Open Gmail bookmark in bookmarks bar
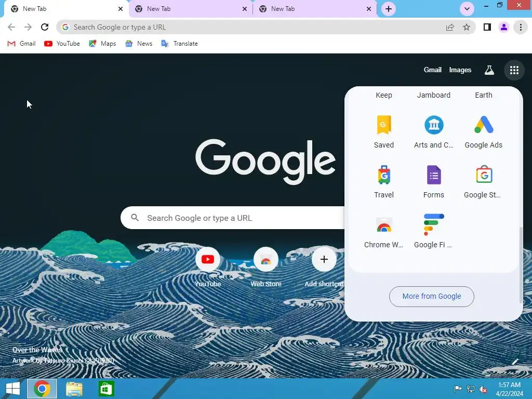 [x=21, y=44]
